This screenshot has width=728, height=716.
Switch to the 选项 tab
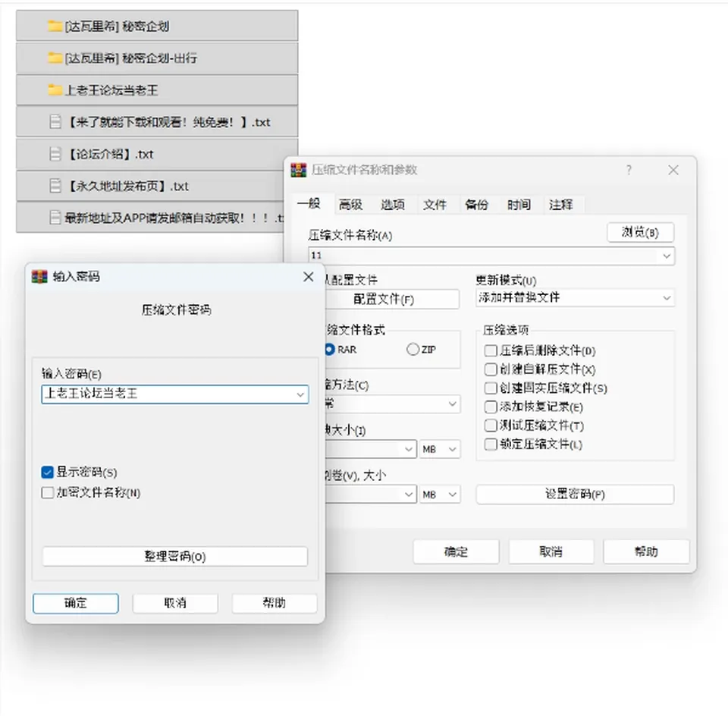click(393, 204)
